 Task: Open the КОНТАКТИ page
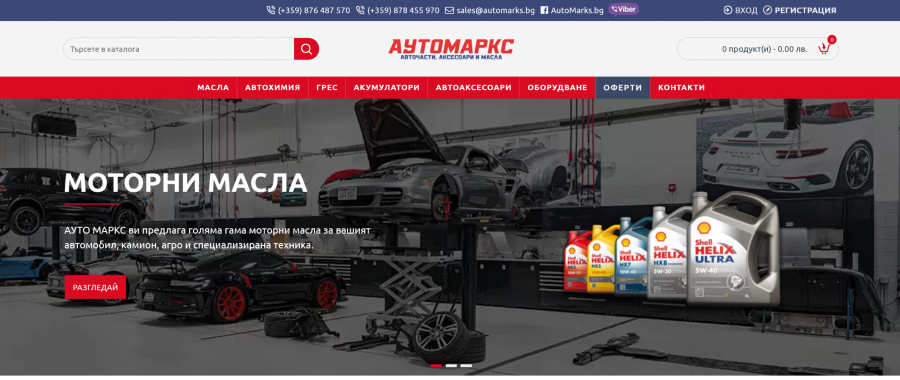click(x=681, y=88)
